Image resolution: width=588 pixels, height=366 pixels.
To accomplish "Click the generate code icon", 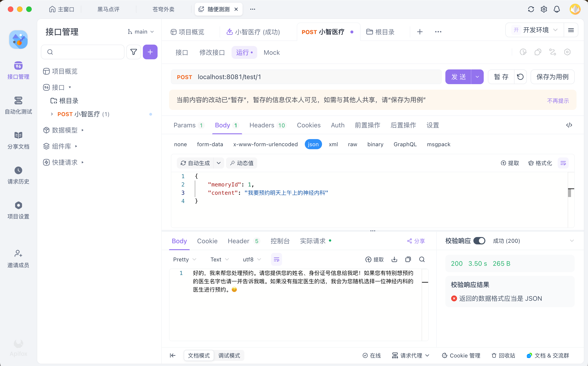I will (569, 125).
